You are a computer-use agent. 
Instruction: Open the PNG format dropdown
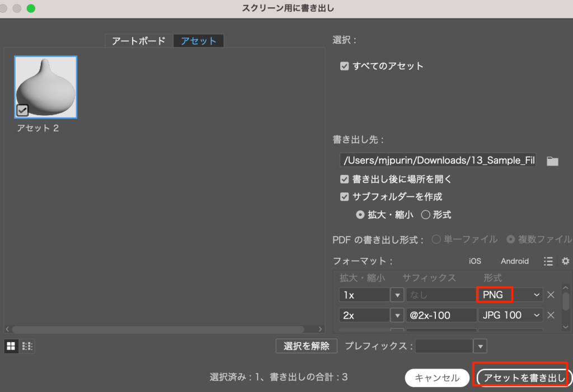pyautogui.click(x=510, y=295)
